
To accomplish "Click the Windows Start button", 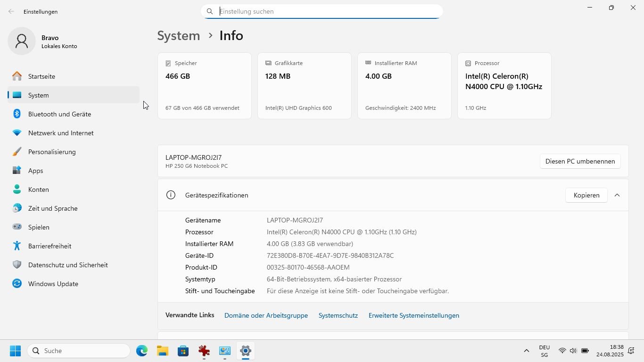I will click(15, 351).
